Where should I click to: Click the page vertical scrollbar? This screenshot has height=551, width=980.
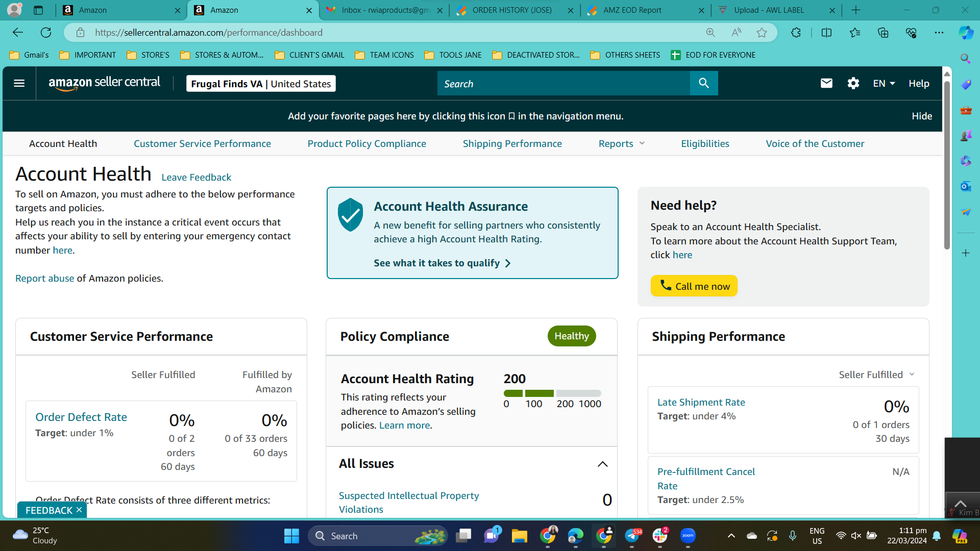pos(947,165)
